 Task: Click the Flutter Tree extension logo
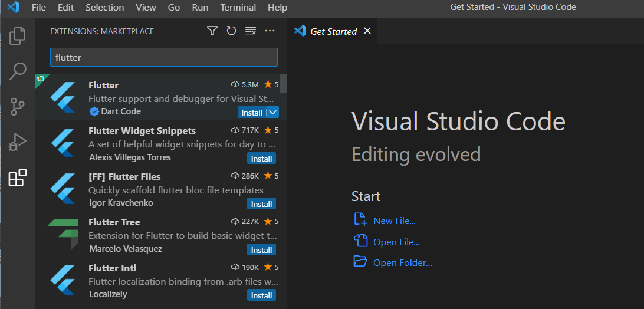click(x=63, y=234)
